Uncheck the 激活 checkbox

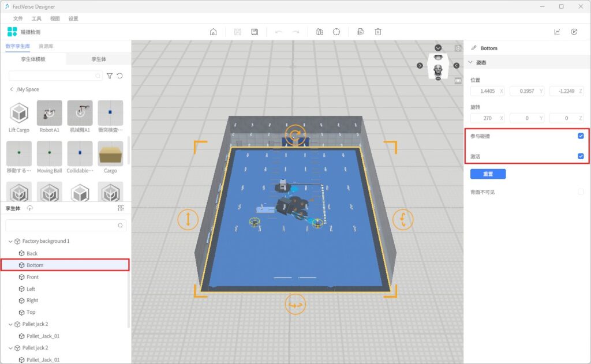[x=581, y=156]
